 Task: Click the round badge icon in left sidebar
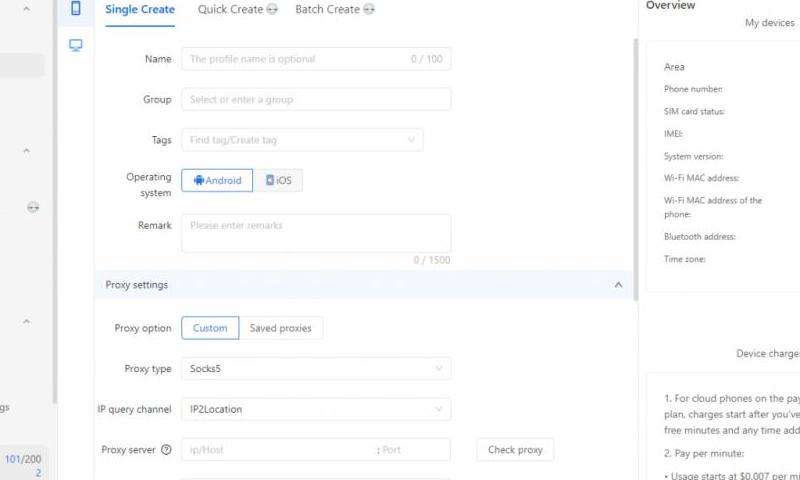coord(33,207)
